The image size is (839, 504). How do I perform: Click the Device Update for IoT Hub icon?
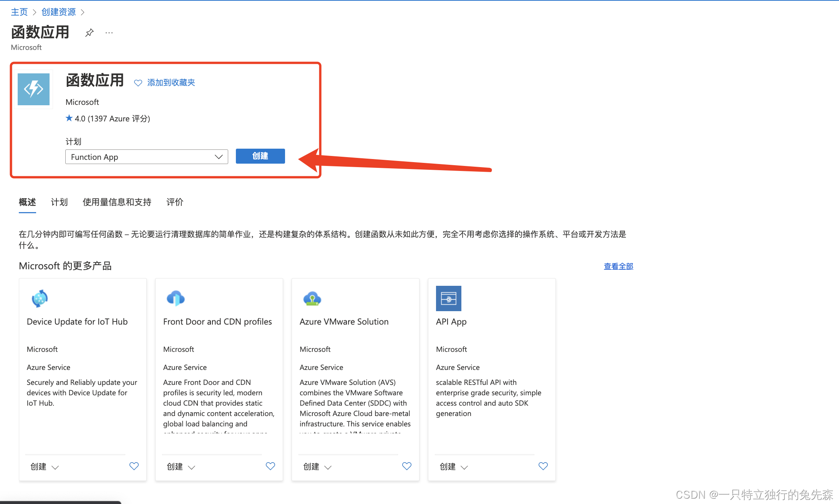coord(40,298)
